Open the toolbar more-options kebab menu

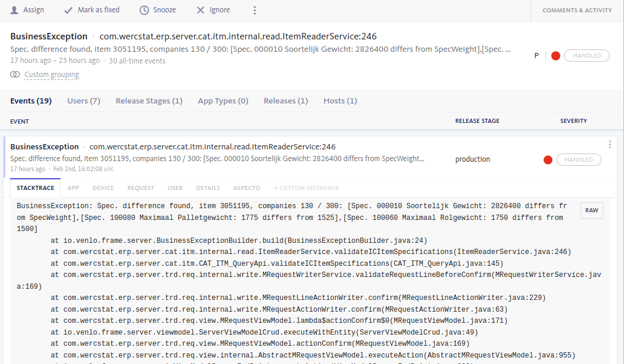pyautogui.click(x=255, y=11)
